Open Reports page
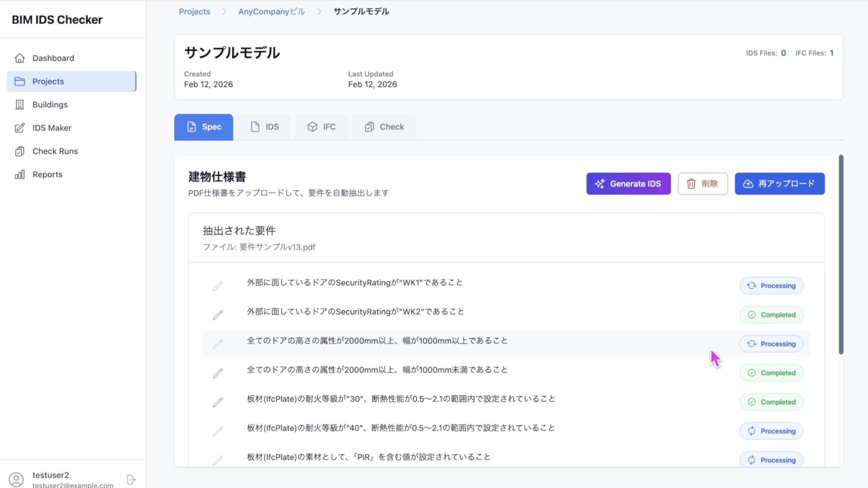 point(71,174)
